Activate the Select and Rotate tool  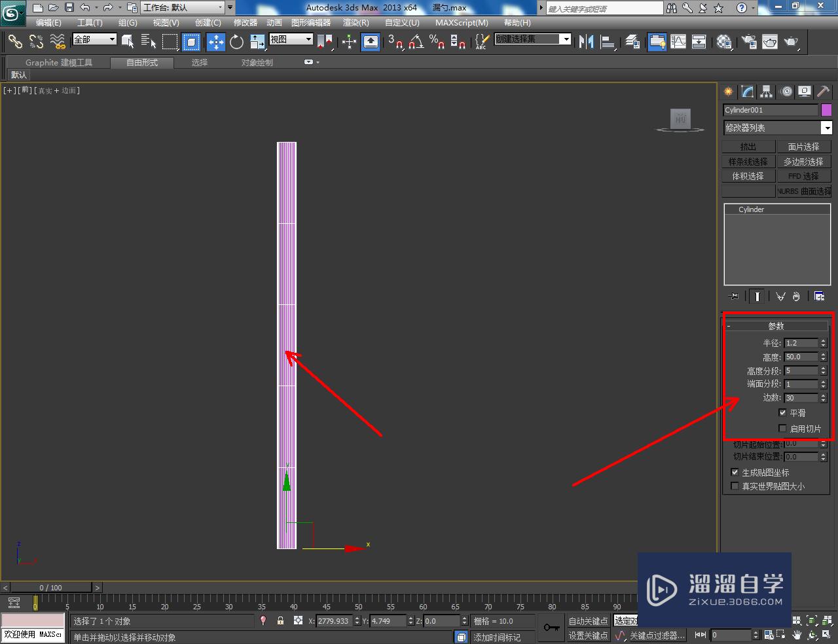tap(236, 42)
